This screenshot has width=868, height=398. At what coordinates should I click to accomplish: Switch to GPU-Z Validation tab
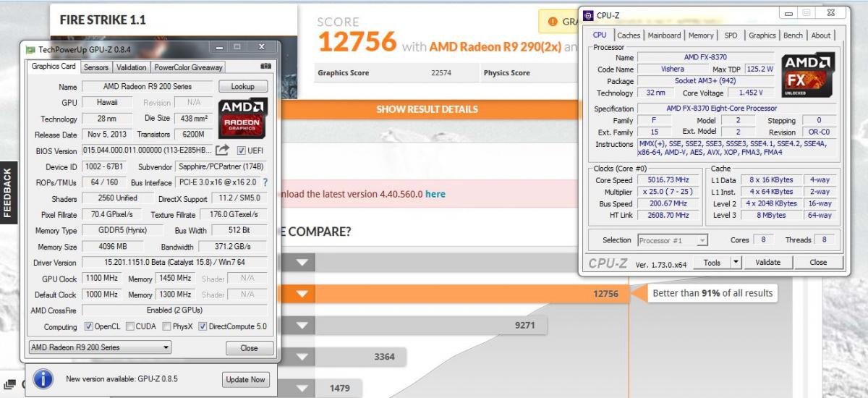(131, 67)
